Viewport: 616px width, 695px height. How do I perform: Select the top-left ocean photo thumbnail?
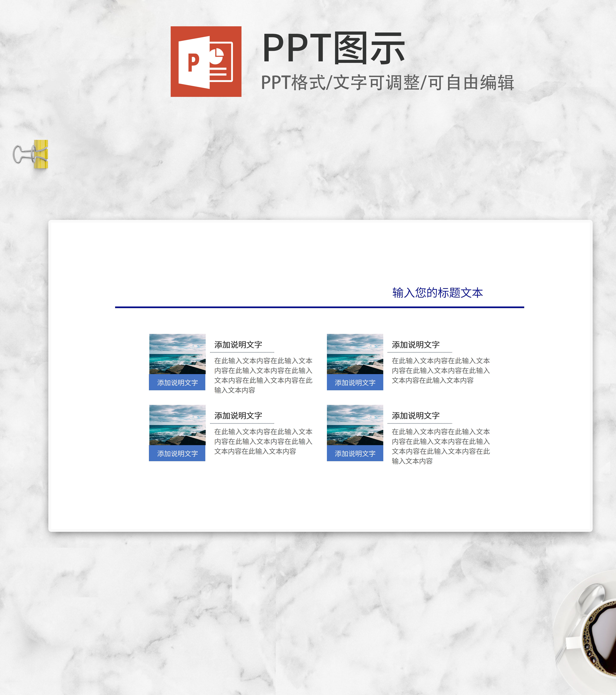pyautogui.click(x=177, y=354)
